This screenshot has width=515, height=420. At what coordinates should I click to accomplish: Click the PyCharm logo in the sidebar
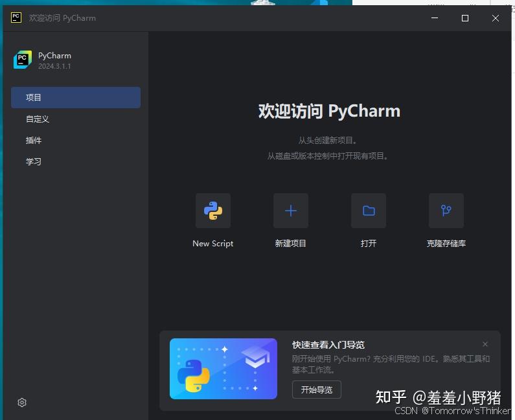(x=23, y=60)
